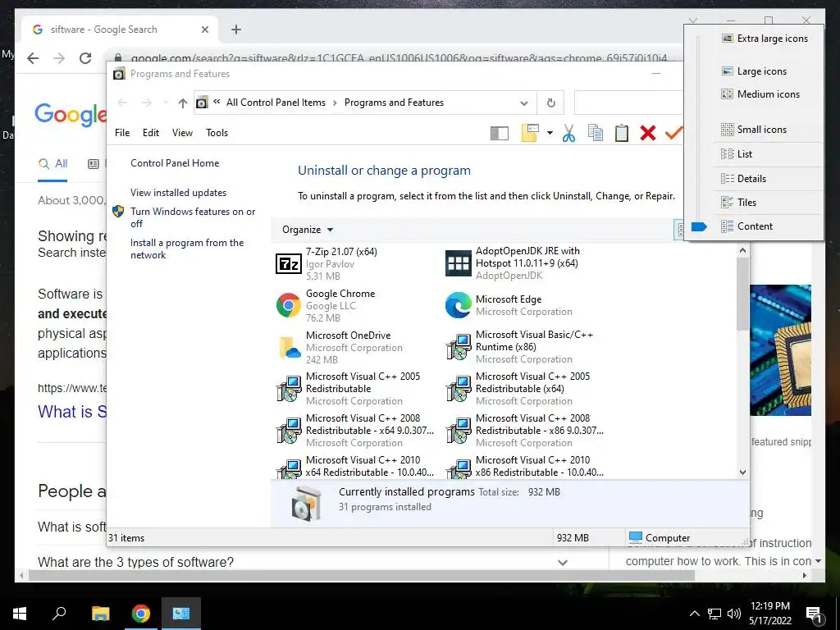Click the Windows shield icon in sidebar
This screenshot has width=840, height=630.
pos(118,212)
